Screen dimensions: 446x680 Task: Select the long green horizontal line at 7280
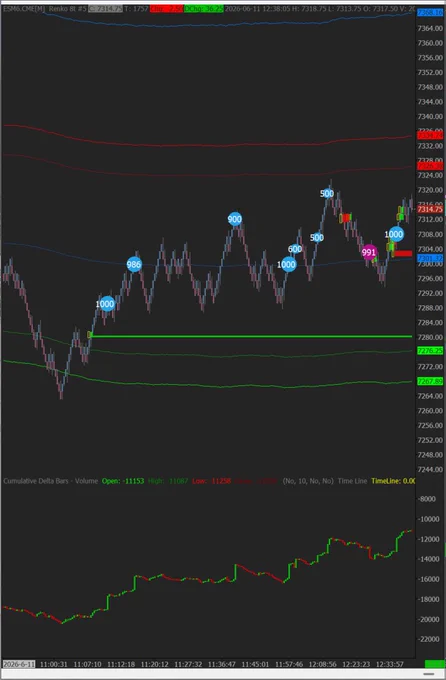pyautogui.click(x=252, y=336)
